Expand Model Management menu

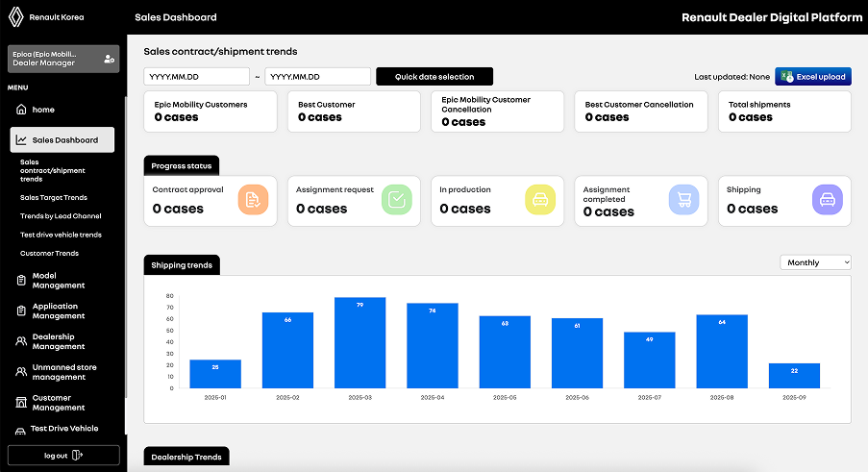58,281
